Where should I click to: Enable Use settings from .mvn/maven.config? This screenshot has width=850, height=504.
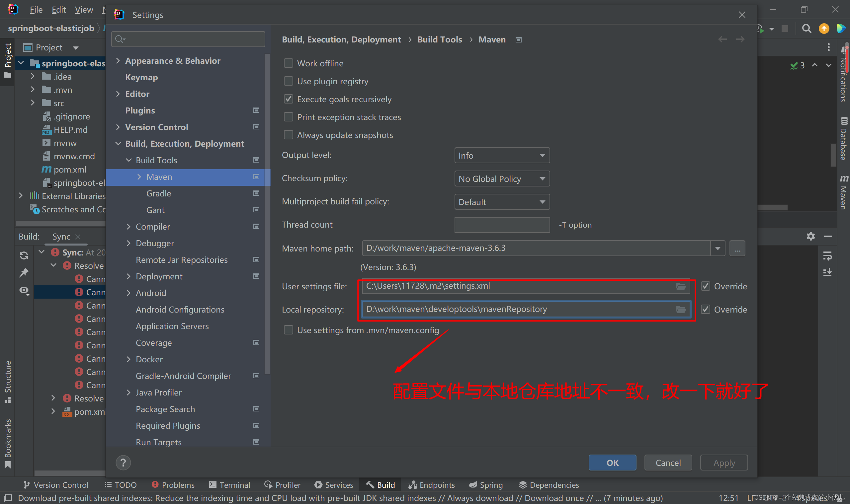(288, 330)
